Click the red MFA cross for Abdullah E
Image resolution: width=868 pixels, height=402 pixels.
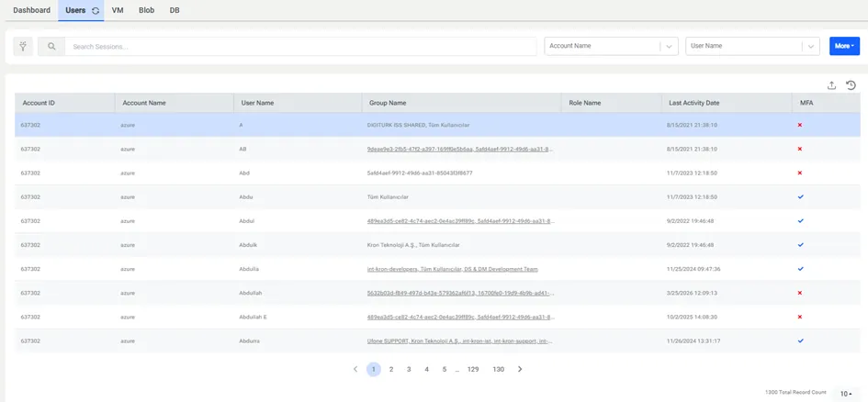point(800,317)
